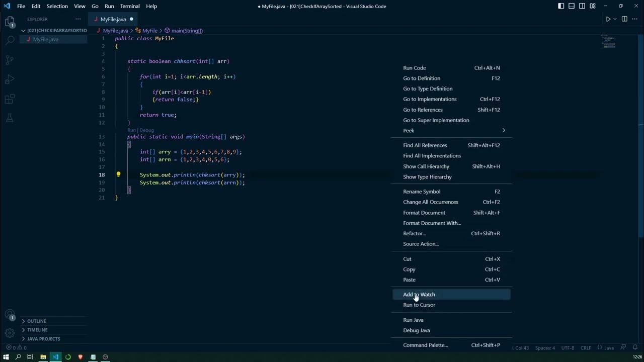Click the Customize Layout icon
Viewport: 644px width, 362px height.
click(x=593, y=6)
